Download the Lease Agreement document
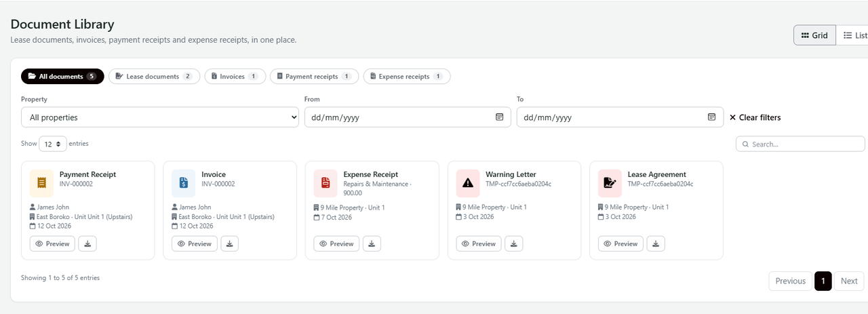868x314 pixels. point(656,243)
